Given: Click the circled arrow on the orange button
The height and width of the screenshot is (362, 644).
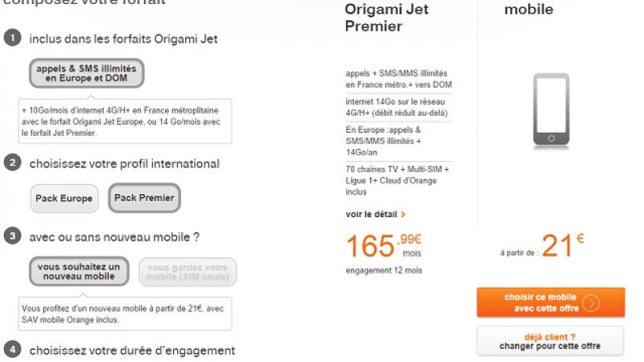Looking at the screenshot, I should pyautogui.click(x=592, y=303).
